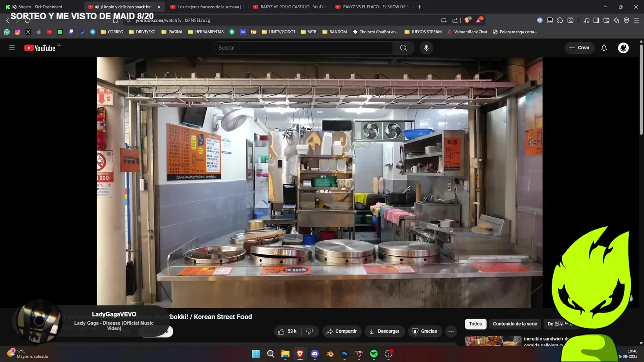Open the browser extensions puzzle icon
Screen dimensions: 644x362
560,20
